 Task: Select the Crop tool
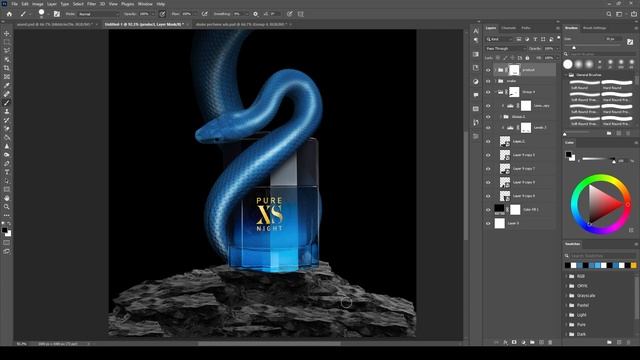pyautogui.click(x=7, y=68)
